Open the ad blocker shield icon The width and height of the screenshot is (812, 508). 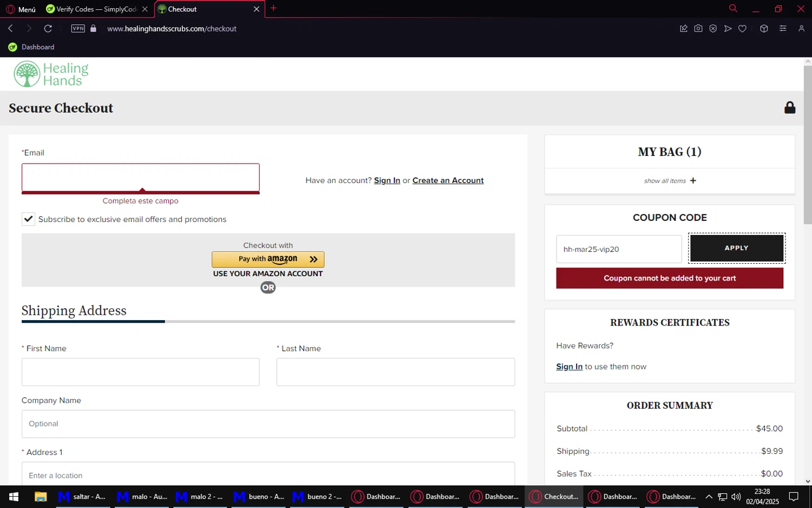(713, 29)
